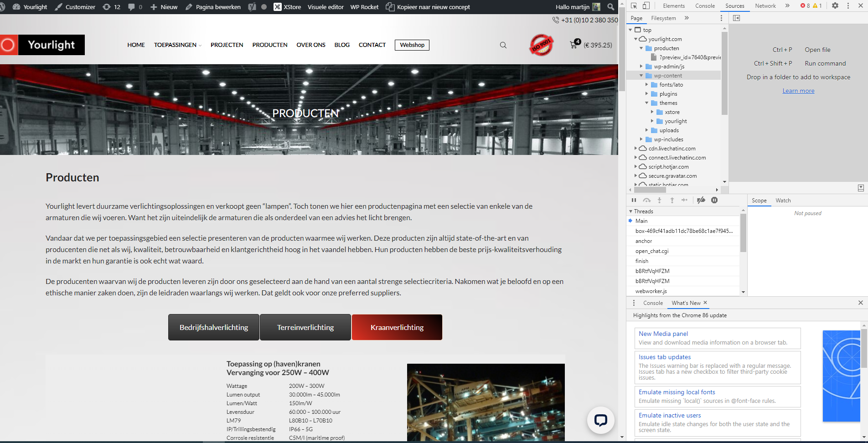Activate the inspect element picker icon
868x443 pixels.
634,5
